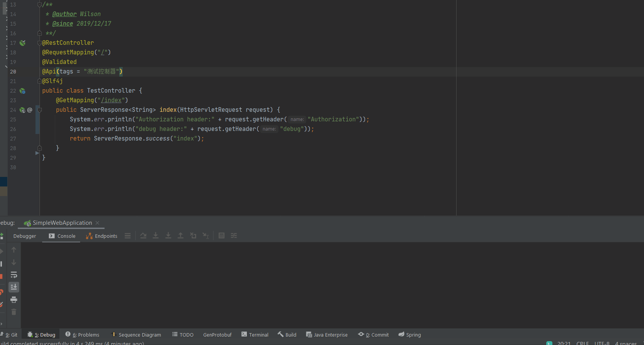Click the Spring Boot icon on SimpleWebApplication tab

(28, 223)
